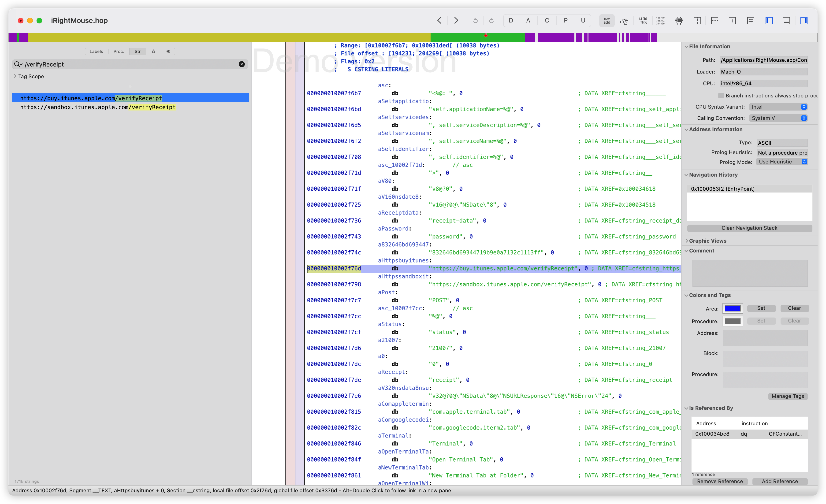The width and height of the screenshot is (826, 504).
Task: Select the starred filter toggle
Action: coord(153,51)
